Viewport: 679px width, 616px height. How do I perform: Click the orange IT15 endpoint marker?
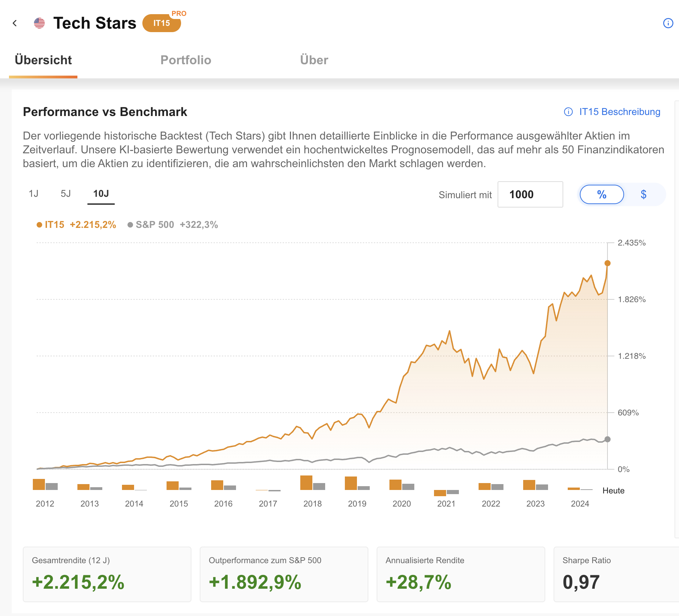point(607,263)
